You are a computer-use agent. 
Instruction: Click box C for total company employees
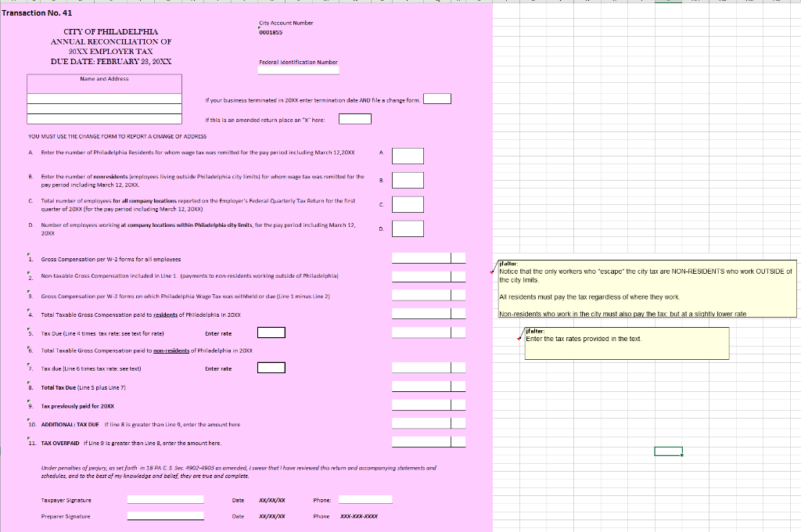point(408,204)
